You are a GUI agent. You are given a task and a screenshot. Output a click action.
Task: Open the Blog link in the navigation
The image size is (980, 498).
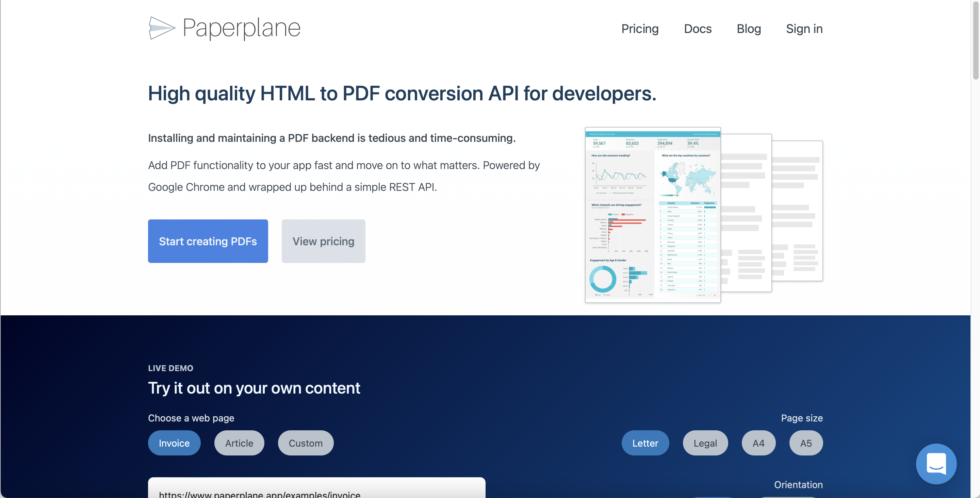click(748, 29)
